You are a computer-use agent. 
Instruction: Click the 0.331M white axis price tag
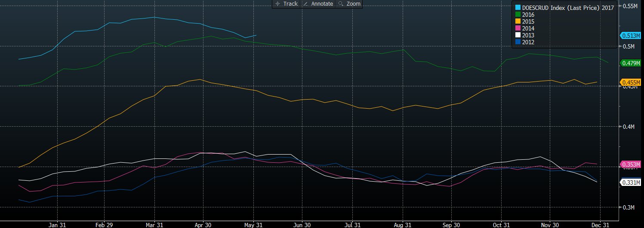pyautogui.click(x=631, y=183)
